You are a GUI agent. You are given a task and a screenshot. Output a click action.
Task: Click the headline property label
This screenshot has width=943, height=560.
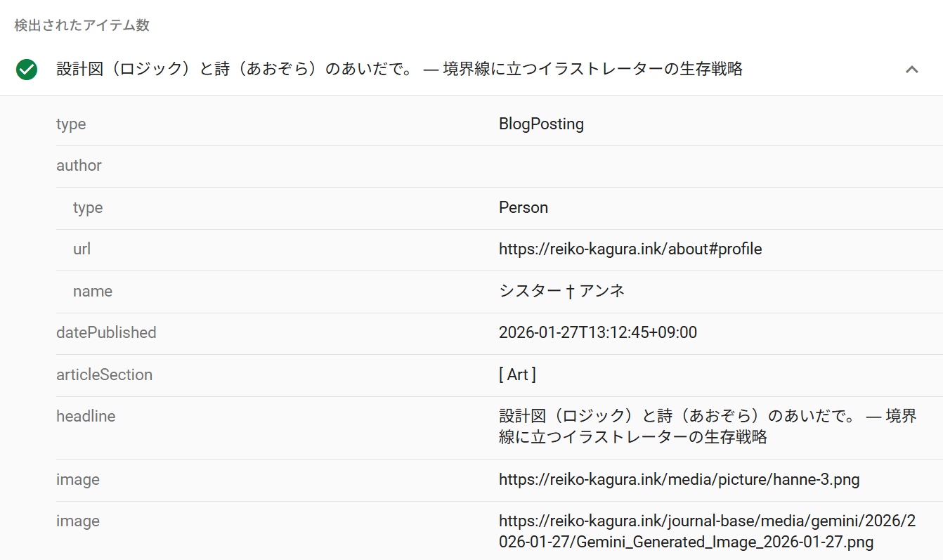point(86,416)
